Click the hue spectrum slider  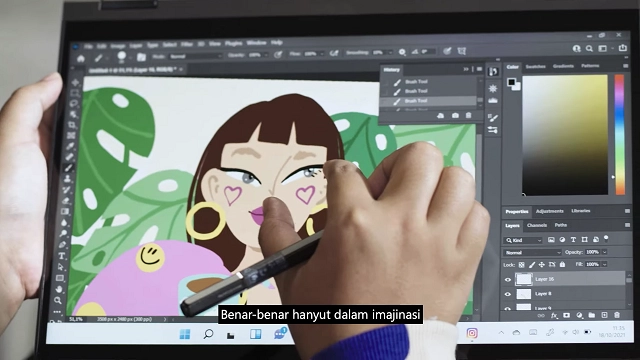(x=620, y=134)
